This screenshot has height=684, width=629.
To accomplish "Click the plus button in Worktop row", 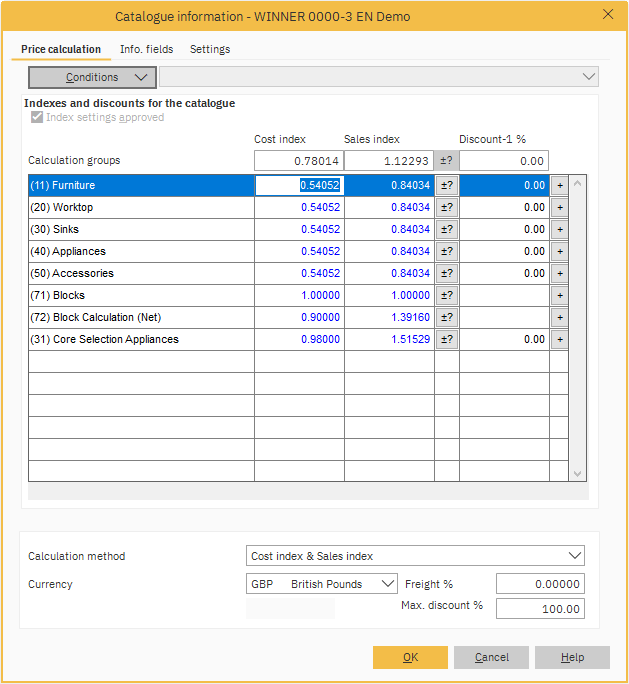I will tap(560, 207).
